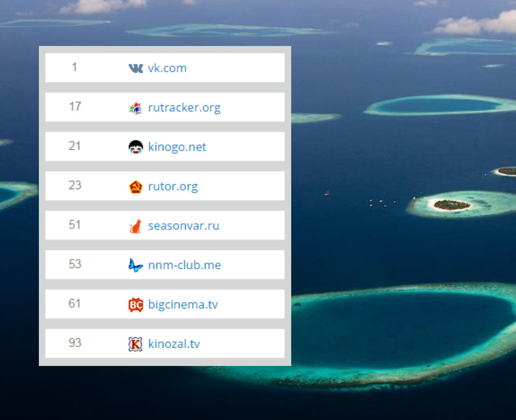This screenshot has height=420, width=516.
Task: Select rank number 93 beside kinozal.tv
Action: point(75,343)
